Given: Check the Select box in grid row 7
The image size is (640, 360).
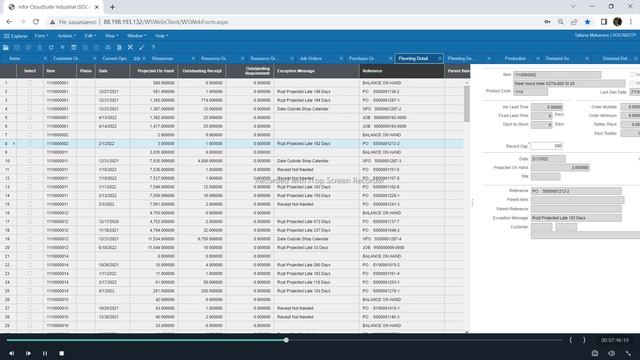Looking at the screenshot, I should pos(29,135).
